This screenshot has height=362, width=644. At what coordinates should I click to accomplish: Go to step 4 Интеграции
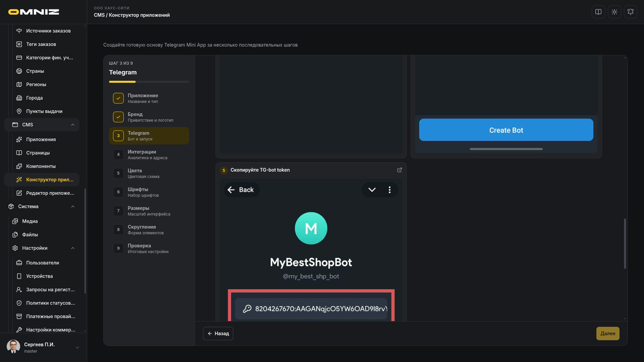[149, 155]
